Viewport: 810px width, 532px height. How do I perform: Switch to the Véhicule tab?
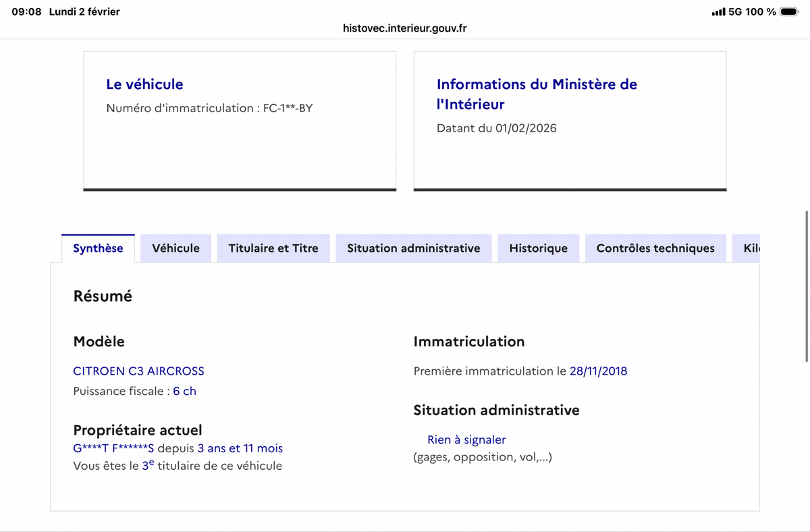pos(175,248)
